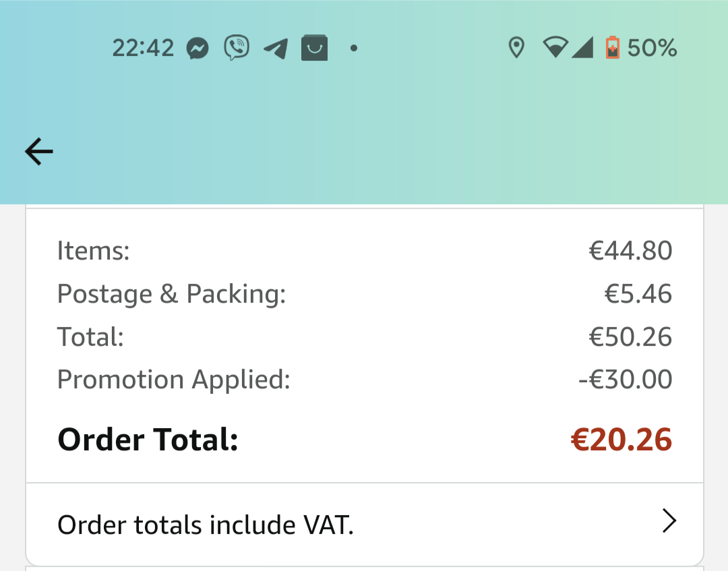The height and width of the screenshot is (571, 728).
Task: Tap the notification overflow dot
Action: [x=354, y=48]
